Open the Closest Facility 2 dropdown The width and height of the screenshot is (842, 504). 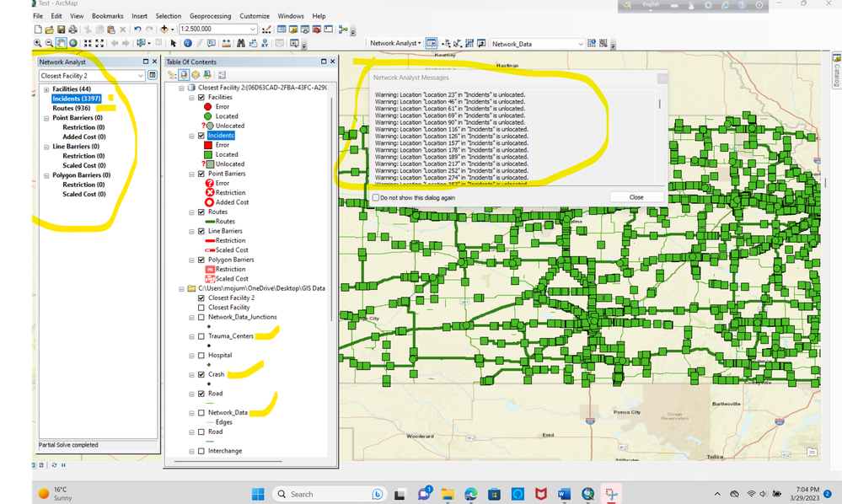140,76
